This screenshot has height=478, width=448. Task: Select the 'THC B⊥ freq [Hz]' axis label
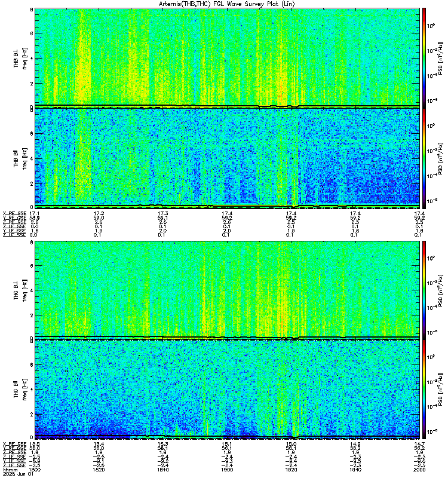pos(20,290)
